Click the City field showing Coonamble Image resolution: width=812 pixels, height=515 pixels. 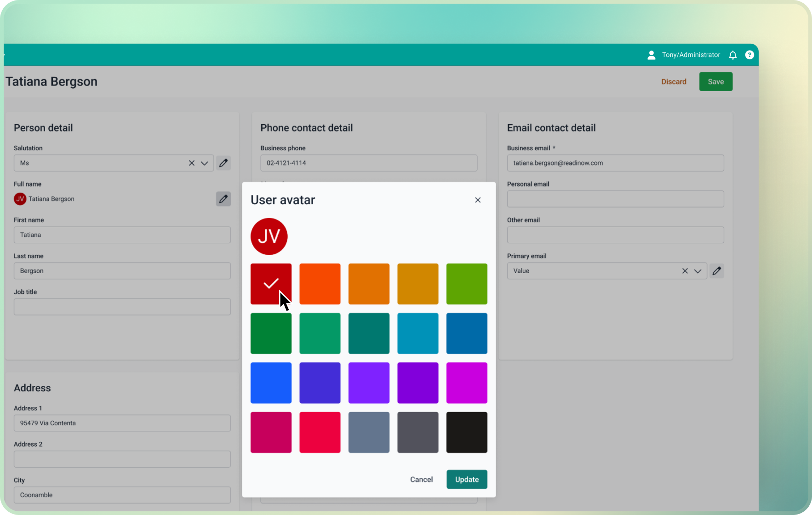tap(122, 495)
